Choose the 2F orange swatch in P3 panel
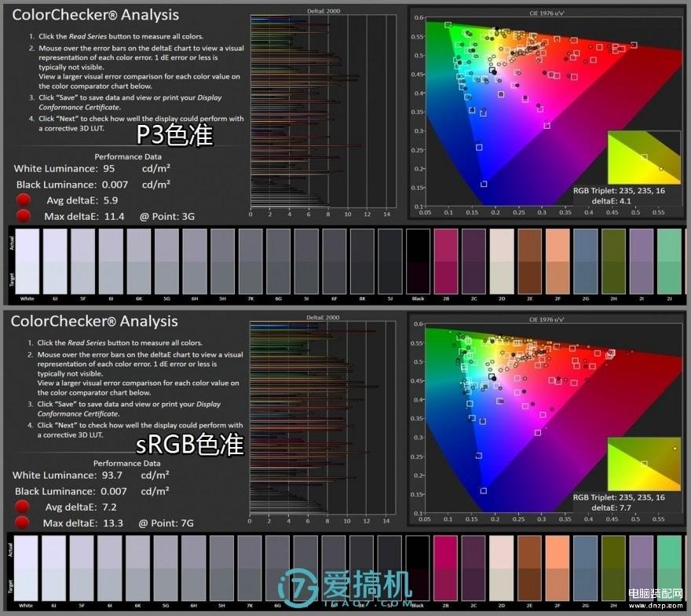Screen dimensions: 691x616 [x=558, y=261]
